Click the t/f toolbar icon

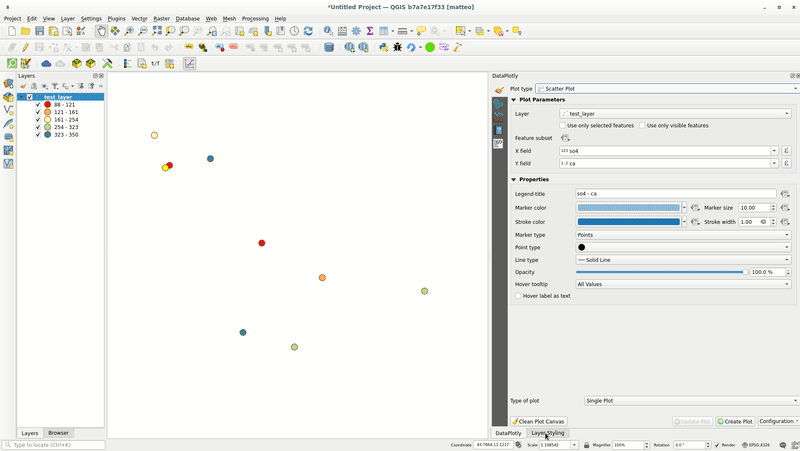[155, 63]
